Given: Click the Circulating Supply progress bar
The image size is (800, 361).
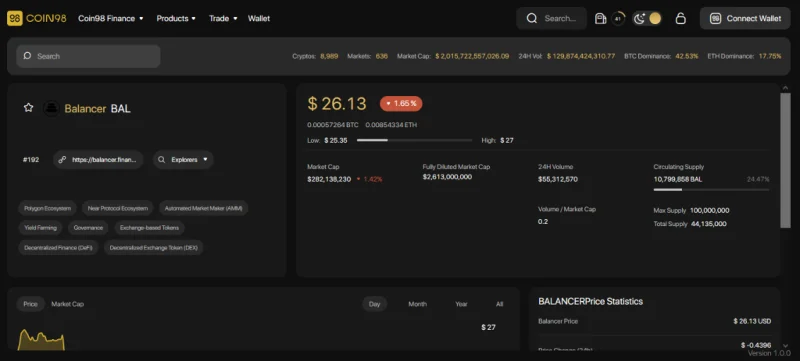Looking at the screenshot, I should coord(711,189).
